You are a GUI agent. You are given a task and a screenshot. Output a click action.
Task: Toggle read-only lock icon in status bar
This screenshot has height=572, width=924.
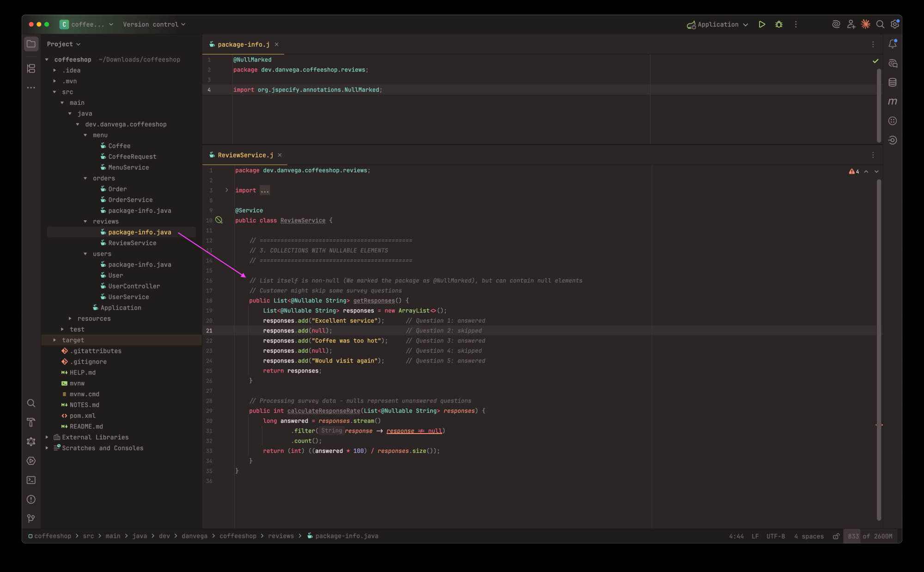click(836, 536)
